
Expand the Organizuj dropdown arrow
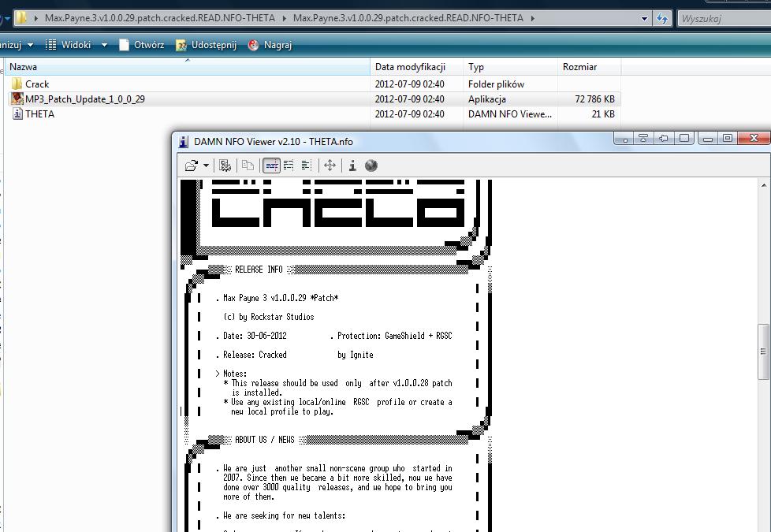31,45
